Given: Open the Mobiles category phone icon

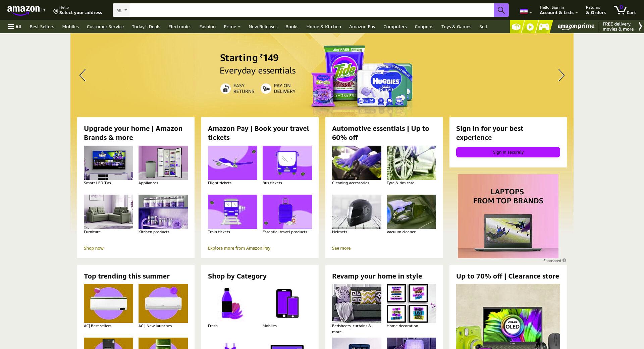Looking at the screenshot, I should point(287,303).
